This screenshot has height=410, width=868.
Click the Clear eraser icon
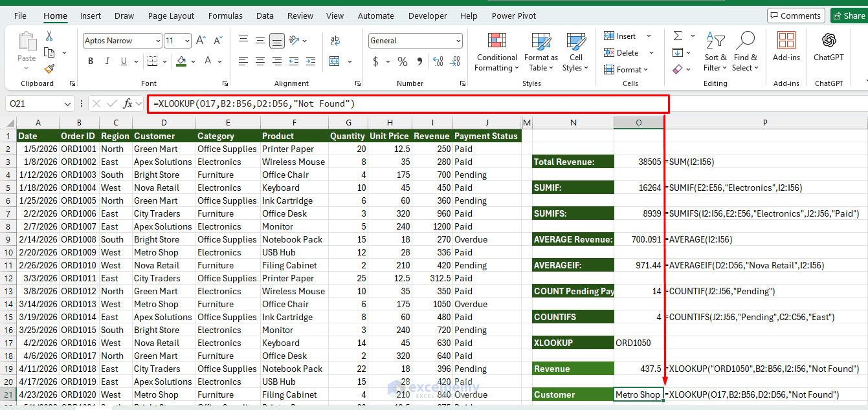click(x=678, y=69)
